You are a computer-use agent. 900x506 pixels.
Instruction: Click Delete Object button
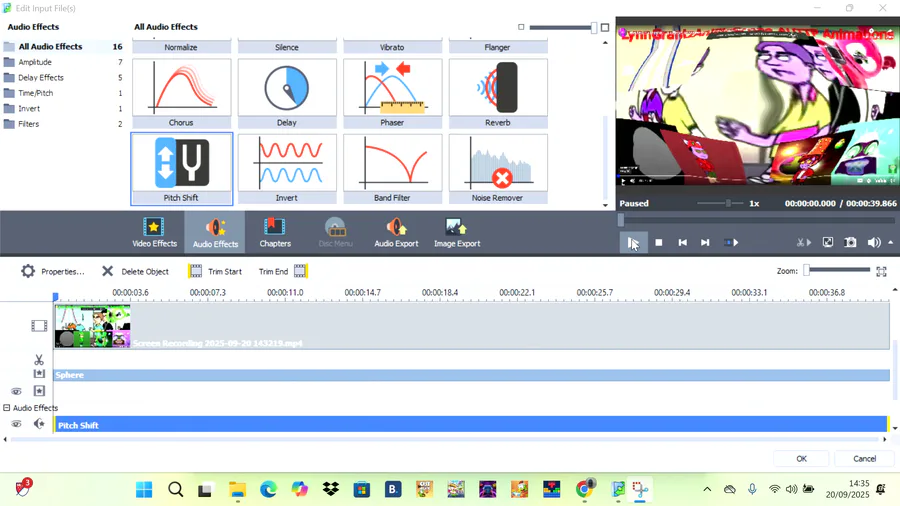(x=135, y=271)
